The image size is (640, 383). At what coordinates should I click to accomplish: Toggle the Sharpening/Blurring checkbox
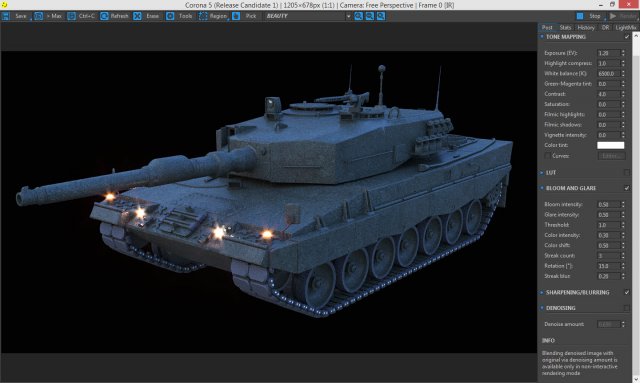click(627, 292)
